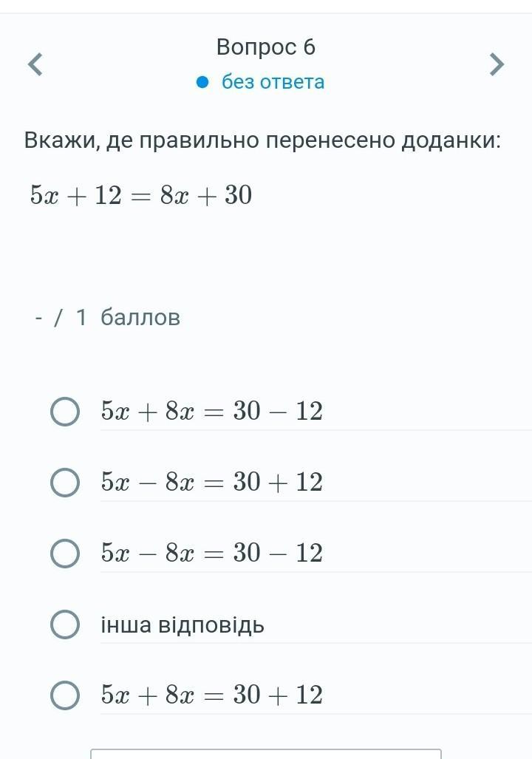Image resolution: width=532 pixels, height=759 pixels.
Task: Click the box at the bottom edge
Action: pos(266,754)
